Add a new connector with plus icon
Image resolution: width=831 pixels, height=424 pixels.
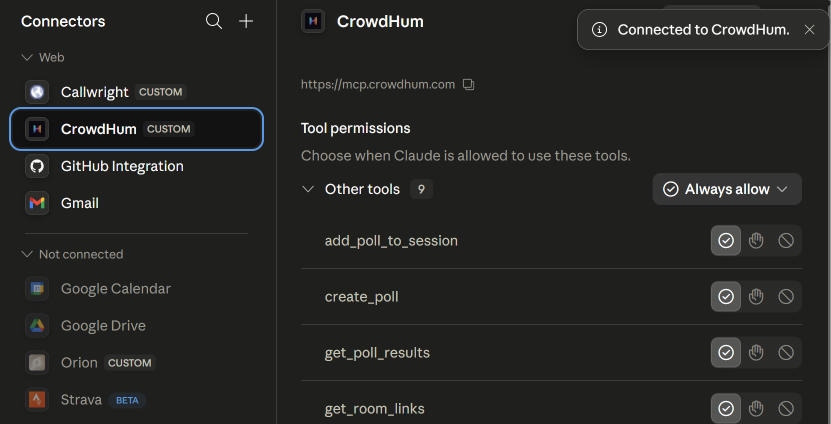pyautogui.click(x=246, y=21)
